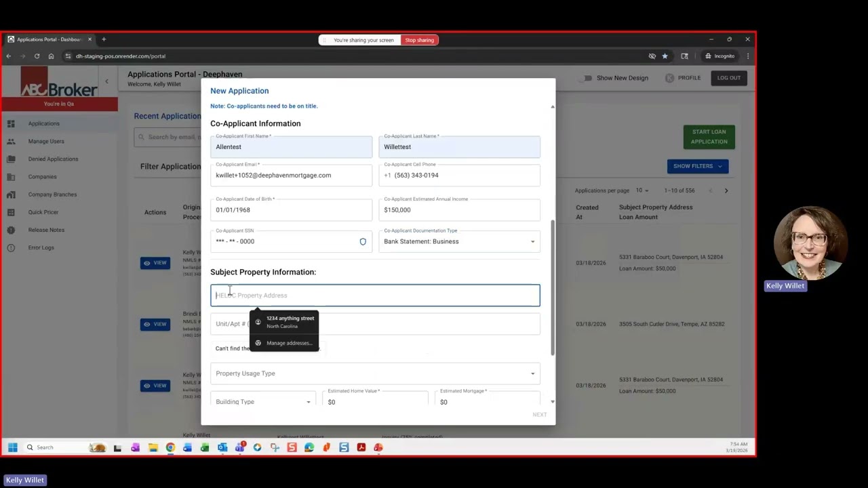Focus the HELOC Property Address field
This screenshot has height=488, width=868.
click(375, 296)
